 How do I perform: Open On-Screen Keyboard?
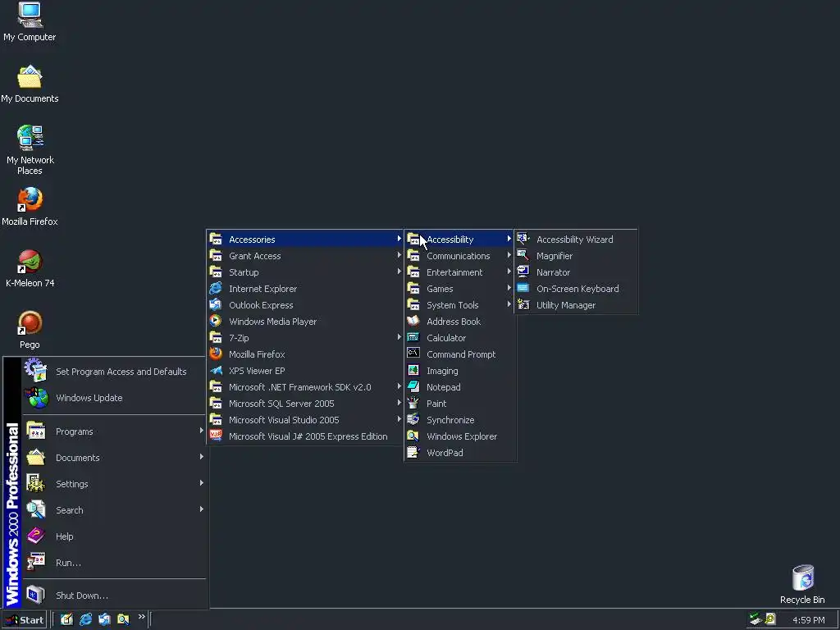coord(576,289)
